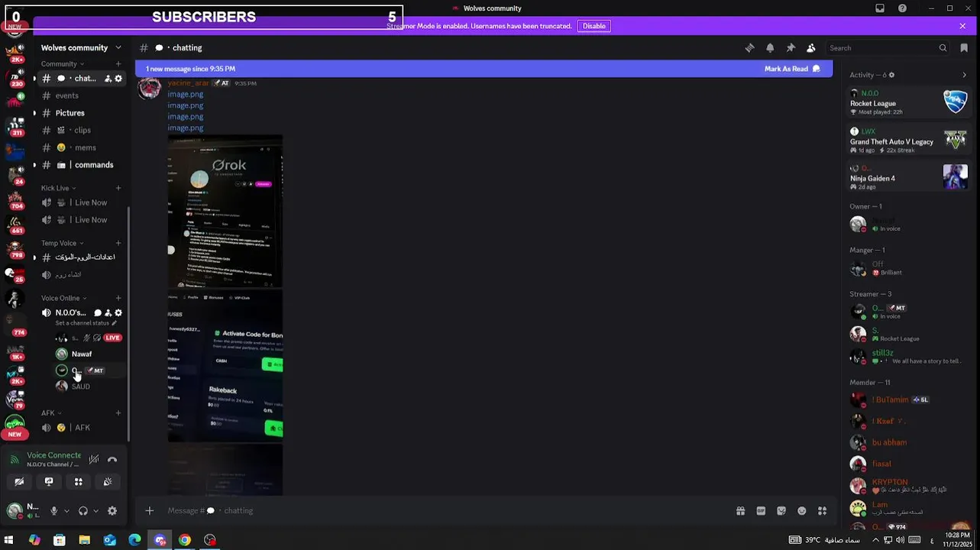Open the Inbox icon in title bar
Screen dimensions: 980x550
coord(880,8)
